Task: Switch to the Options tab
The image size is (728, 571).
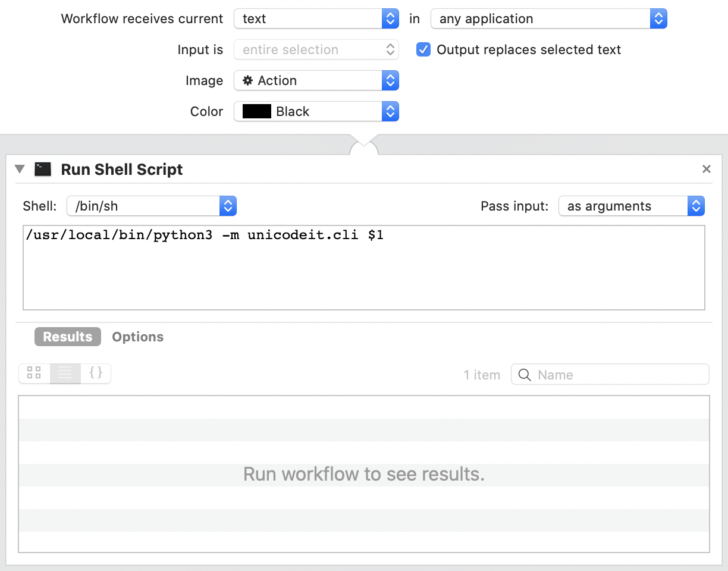Action: click(x=138, y=337)
